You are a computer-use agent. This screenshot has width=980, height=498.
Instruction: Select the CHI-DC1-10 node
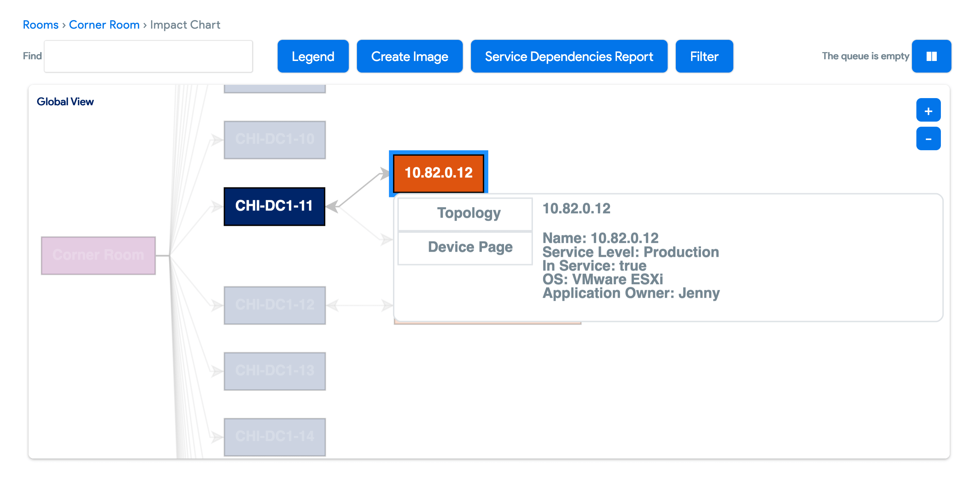pos(275,139)
